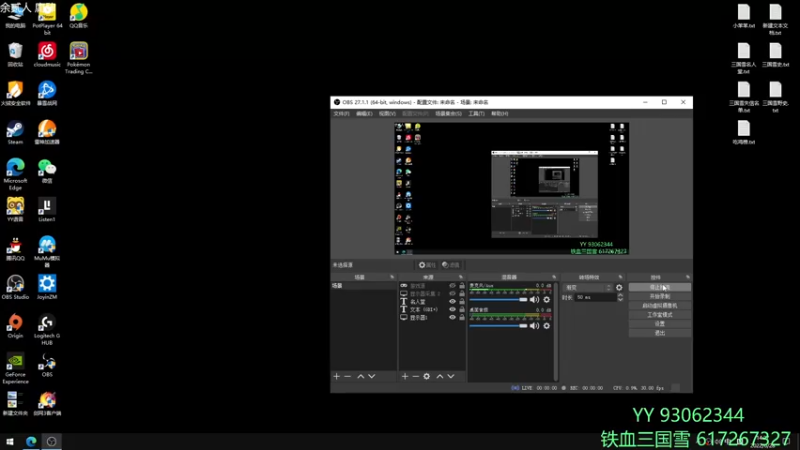
Task: Open 编辑(E) menu in OBS
Action: (x=364, y=114)
